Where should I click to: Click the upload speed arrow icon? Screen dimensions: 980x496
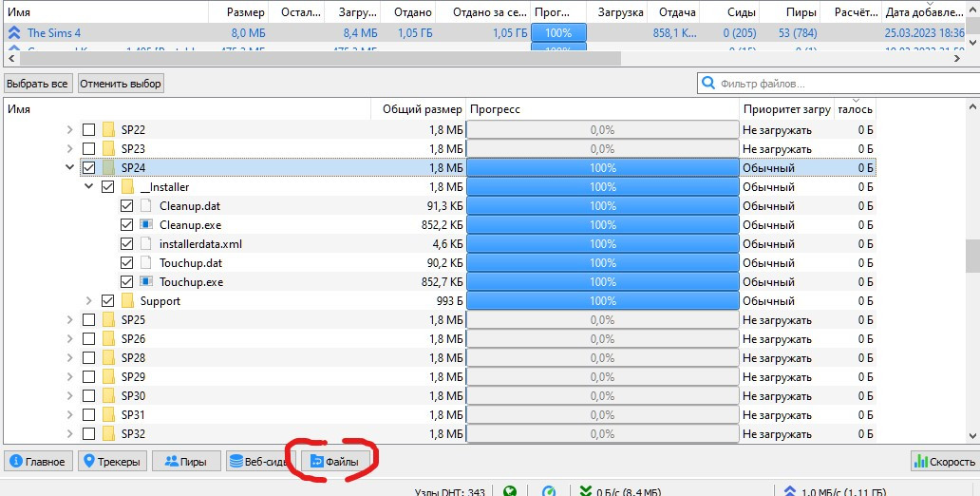click(790, 491)
